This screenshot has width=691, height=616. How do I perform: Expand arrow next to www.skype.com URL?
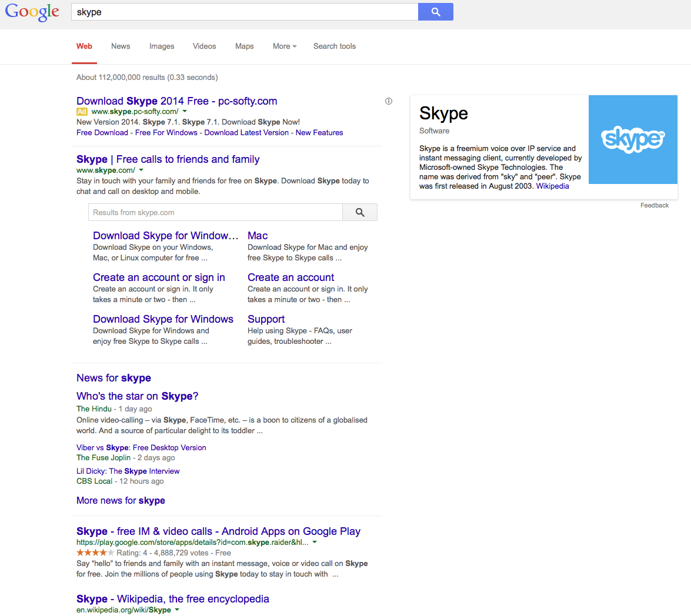coord(142,170)
